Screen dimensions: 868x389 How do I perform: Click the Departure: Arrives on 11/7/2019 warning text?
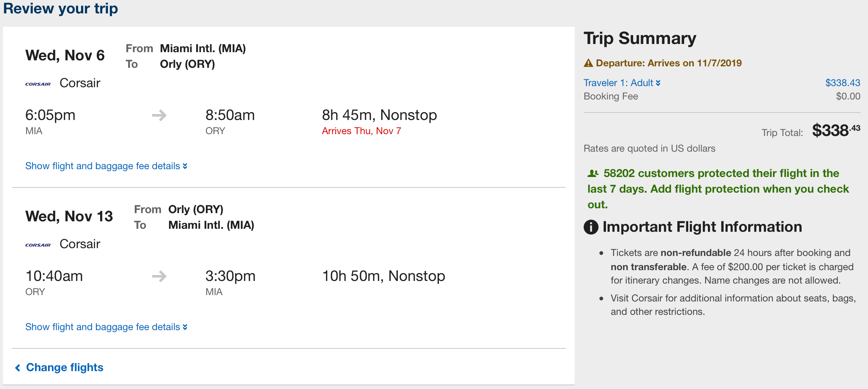[x=668, y=63]
